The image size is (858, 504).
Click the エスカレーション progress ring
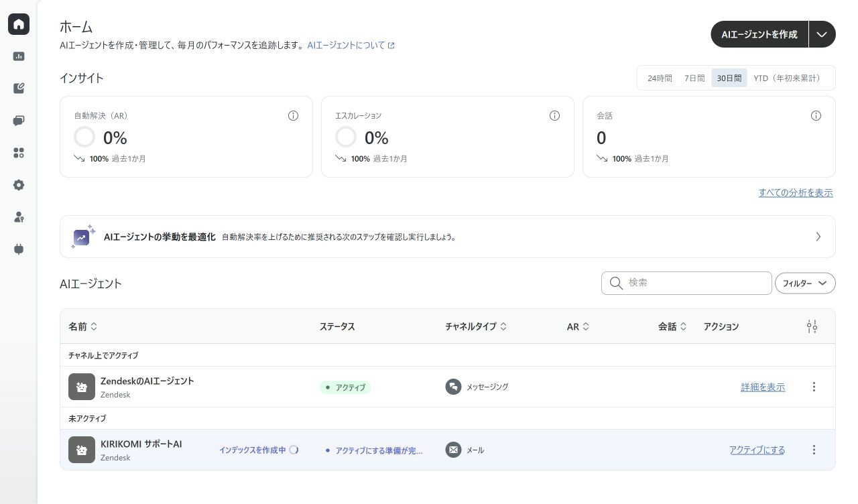click(x=346, y=137)
